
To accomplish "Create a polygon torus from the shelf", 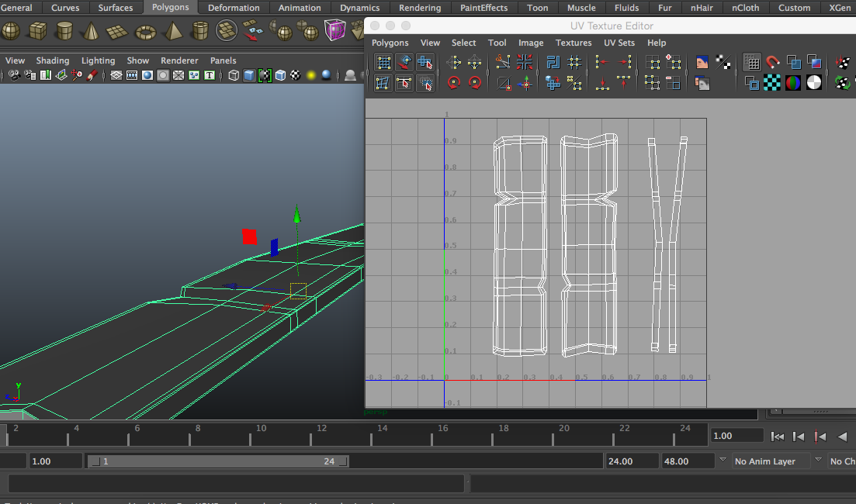I will point(145,29).
